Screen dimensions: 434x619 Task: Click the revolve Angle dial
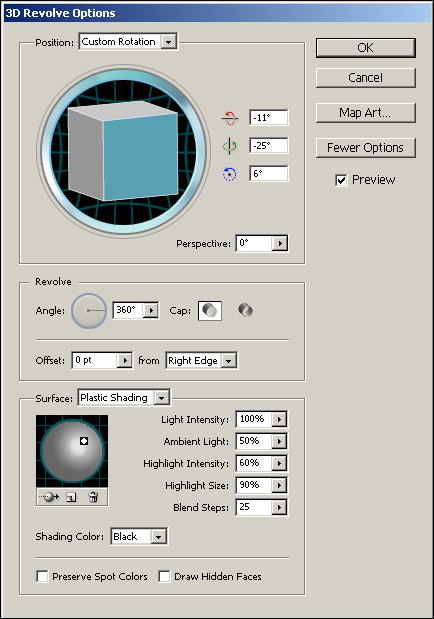point(89,311)
